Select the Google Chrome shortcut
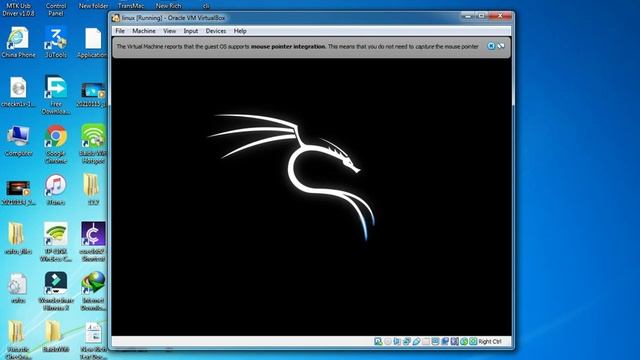The height and width of the screenshot is (360, 640). (56, 144)
